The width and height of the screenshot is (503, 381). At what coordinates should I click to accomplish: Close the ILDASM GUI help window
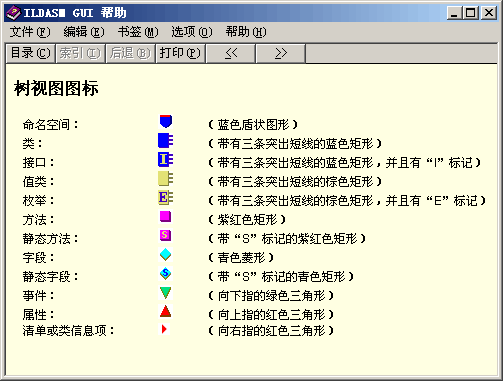[x=489, y=13]
